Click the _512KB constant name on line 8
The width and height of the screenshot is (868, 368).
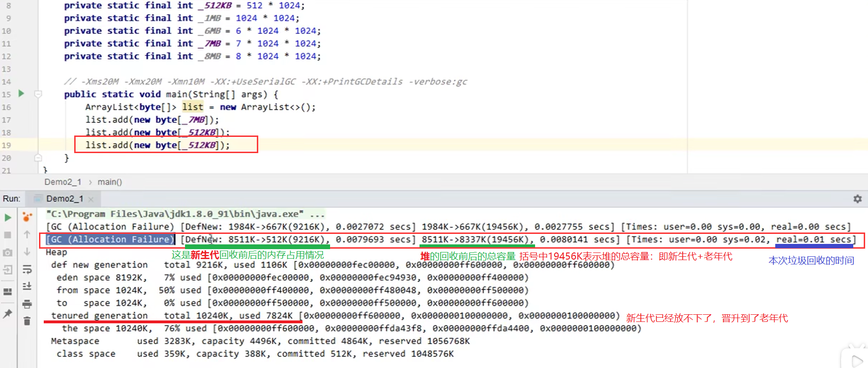pos(215,6)
